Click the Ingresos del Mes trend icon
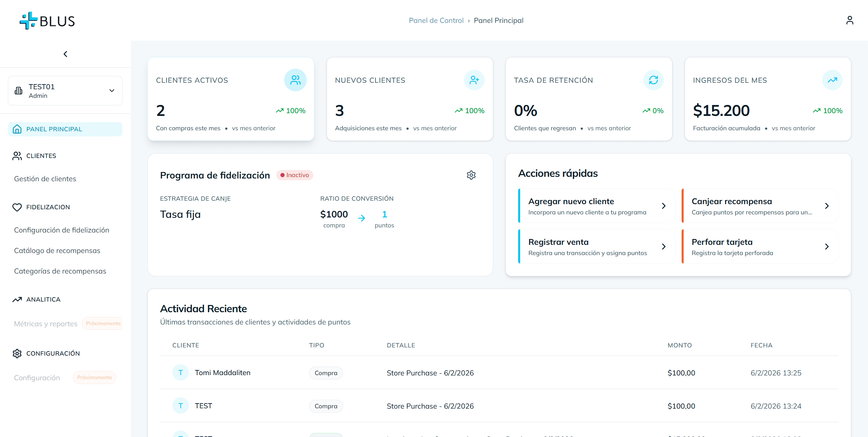The image size is (868, 437). (832, 80)
